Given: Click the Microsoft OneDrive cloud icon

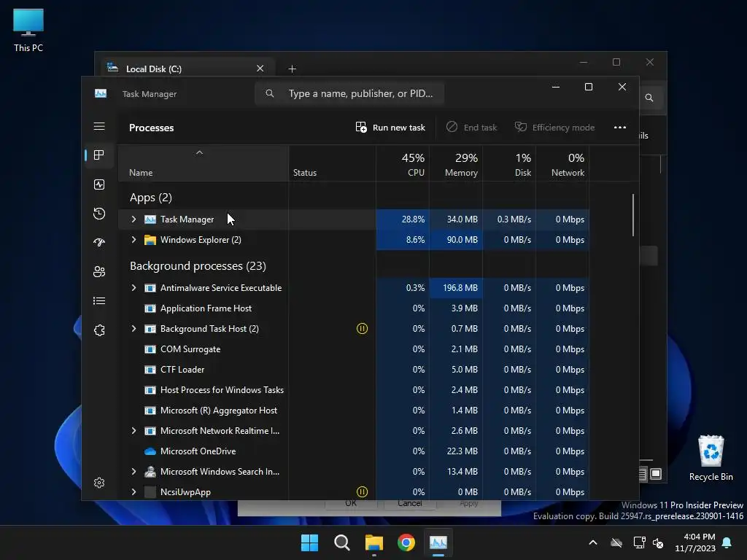Looking at the screenshot, I should [150, 451].
